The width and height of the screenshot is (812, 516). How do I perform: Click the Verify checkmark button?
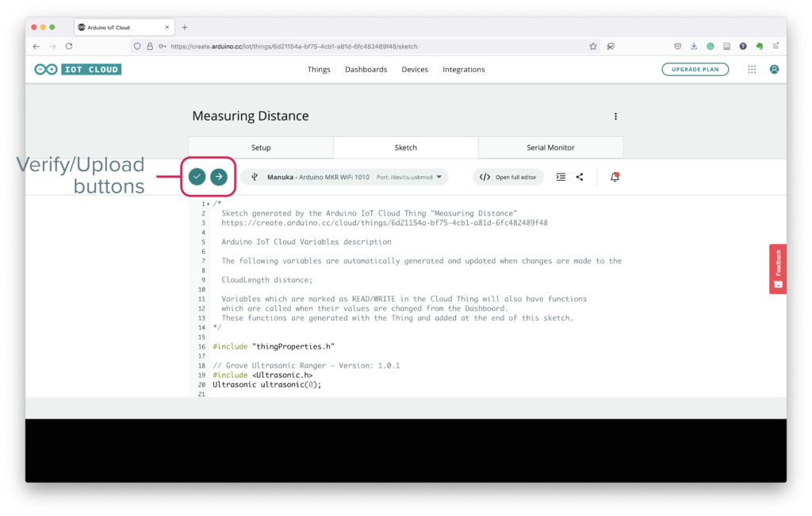[x=197, y=177]
